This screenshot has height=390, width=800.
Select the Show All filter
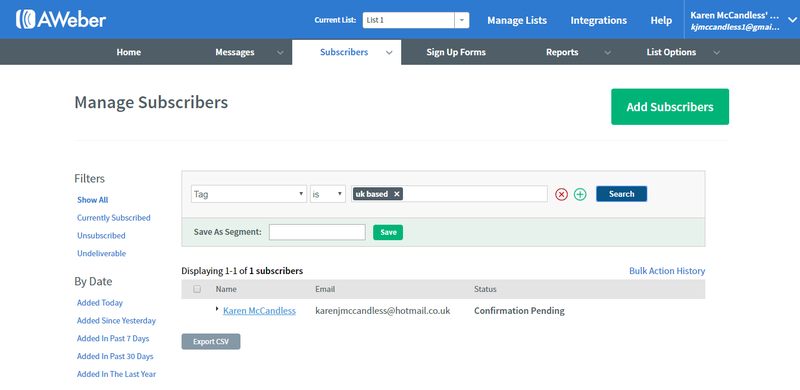pyautogui.click(x=92, y=200)
